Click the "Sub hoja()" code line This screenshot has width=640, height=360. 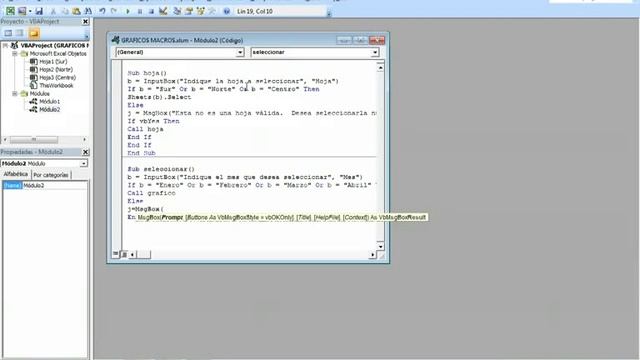(147, 73)
